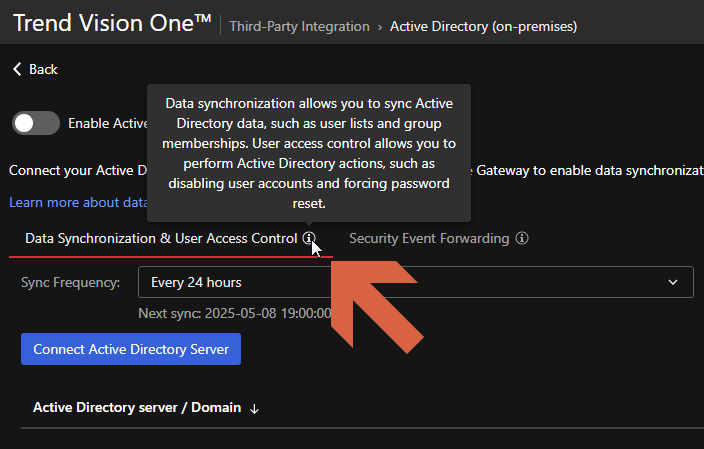Toggle the Enable Active Directory switch

coord(36,123)
